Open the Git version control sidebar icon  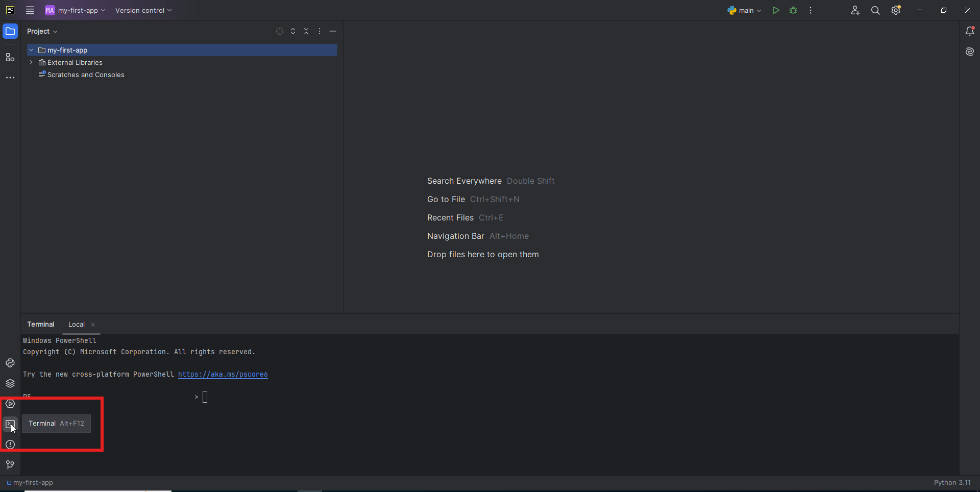(10, 465)
